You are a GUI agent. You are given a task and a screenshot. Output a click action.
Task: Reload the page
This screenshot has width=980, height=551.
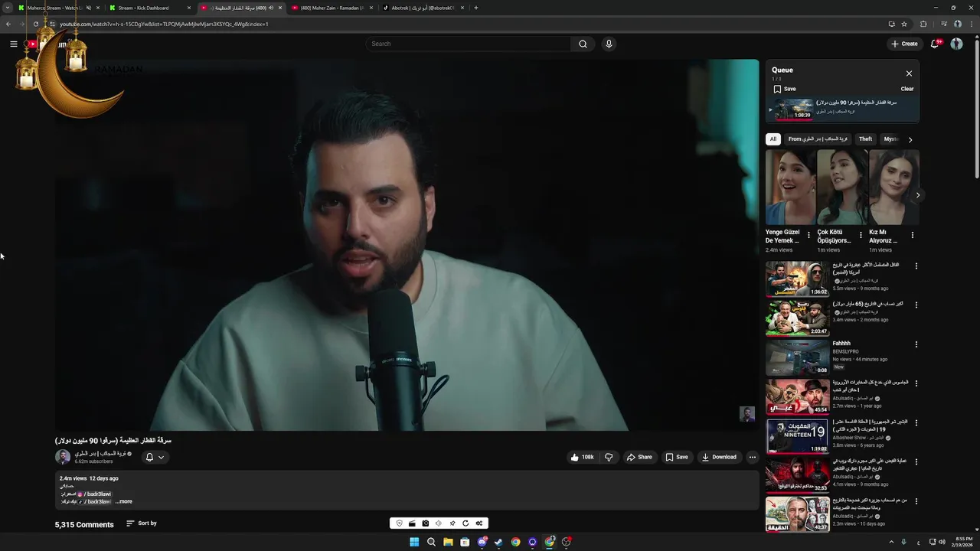(x=35, y=24)
